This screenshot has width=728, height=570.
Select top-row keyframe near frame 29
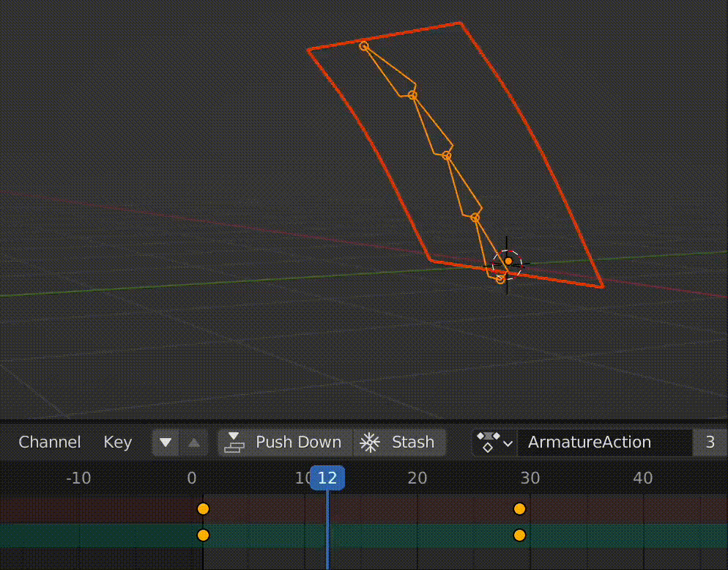click(519, 509)
